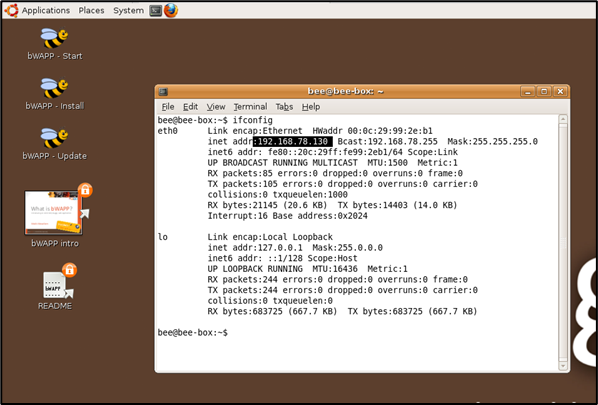The image size is (598, 405).
Task: Open the terminal View menu
Action: click(x=216, y=107)
